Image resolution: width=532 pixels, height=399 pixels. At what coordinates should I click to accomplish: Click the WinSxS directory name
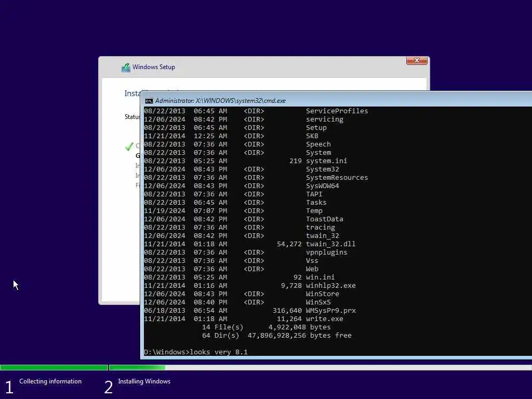318,302
